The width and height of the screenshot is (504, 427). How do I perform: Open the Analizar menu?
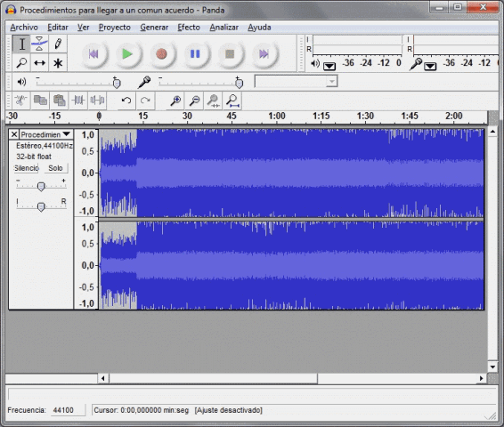point(224,28)
